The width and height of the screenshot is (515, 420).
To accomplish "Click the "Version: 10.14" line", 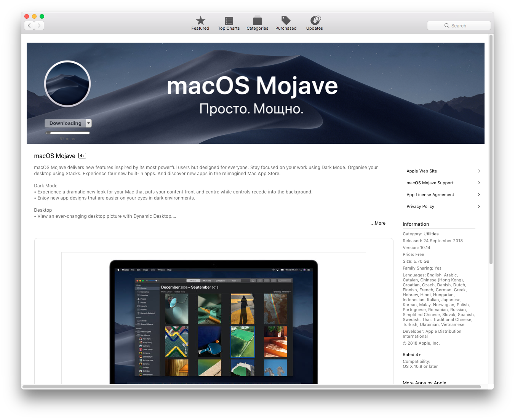I will click(x=416, y=248).
